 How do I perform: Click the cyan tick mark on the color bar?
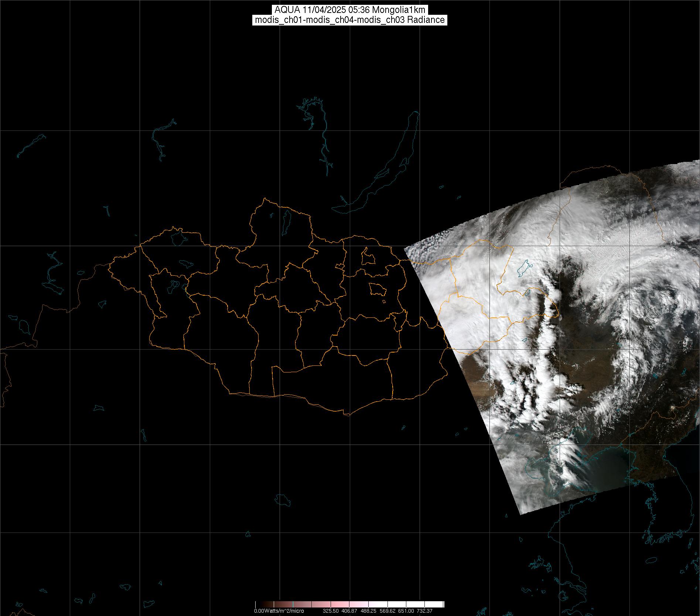pos(293,605)
